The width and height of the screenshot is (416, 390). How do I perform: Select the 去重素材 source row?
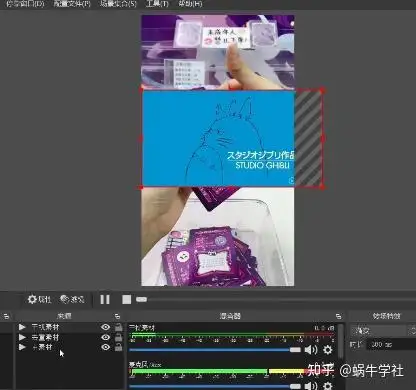70,337
